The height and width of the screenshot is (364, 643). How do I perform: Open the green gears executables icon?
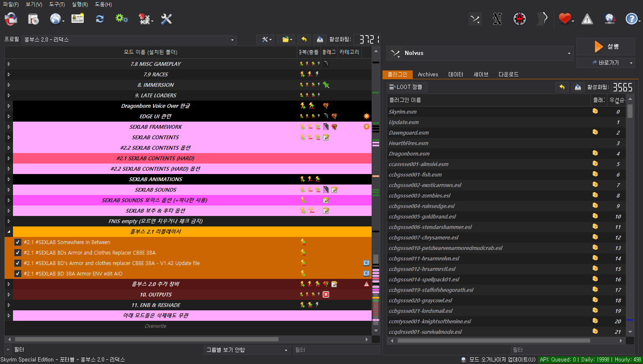[122, 19]
